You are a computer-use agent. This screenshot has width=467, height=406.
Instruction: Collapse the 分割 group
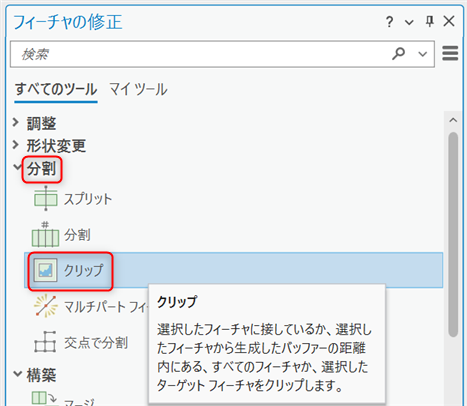[x=17, y=167]
